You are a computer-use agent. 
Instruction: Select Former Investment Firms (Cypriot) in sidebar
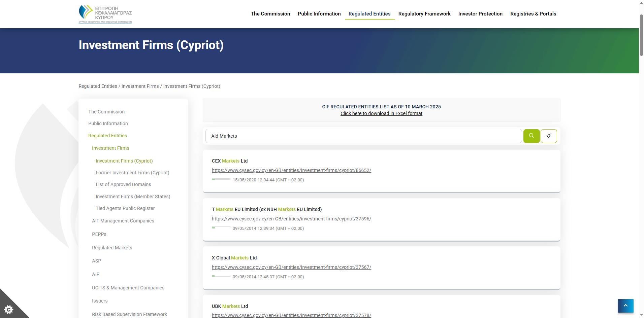(132, 173)
